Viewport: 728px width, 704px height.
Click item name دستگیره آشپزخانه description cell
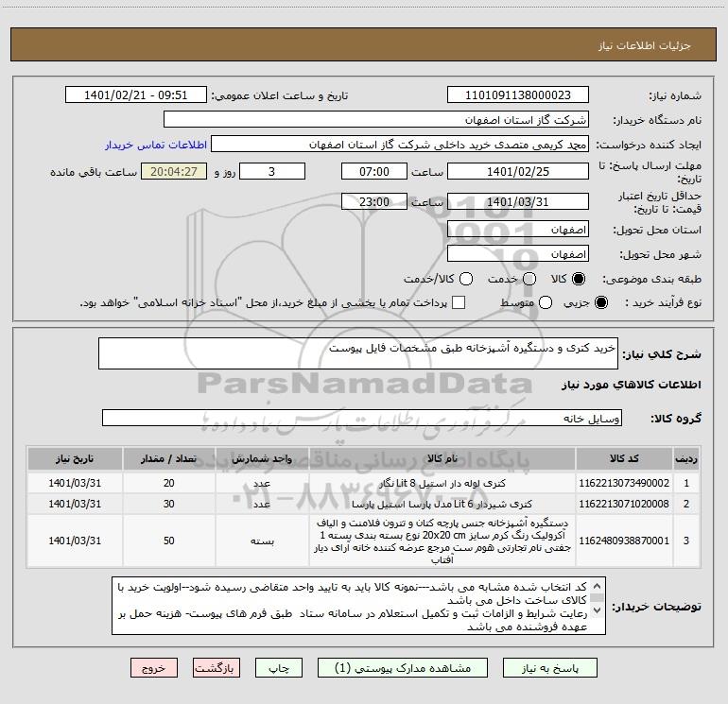click(442, 541)
